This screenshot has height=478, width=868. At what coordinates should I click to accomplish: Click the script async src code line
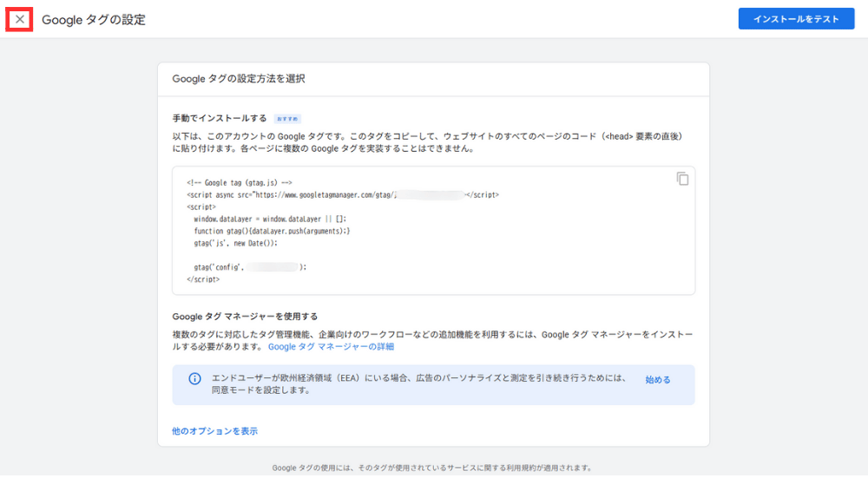pos(343,194)
